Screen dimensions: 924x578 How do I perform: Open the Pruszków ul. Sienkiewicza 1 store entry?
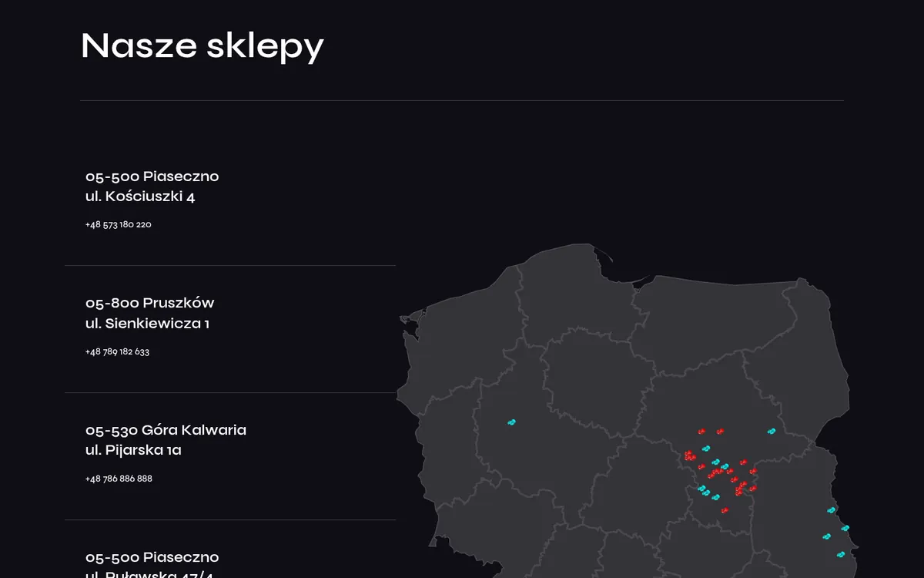230,329
